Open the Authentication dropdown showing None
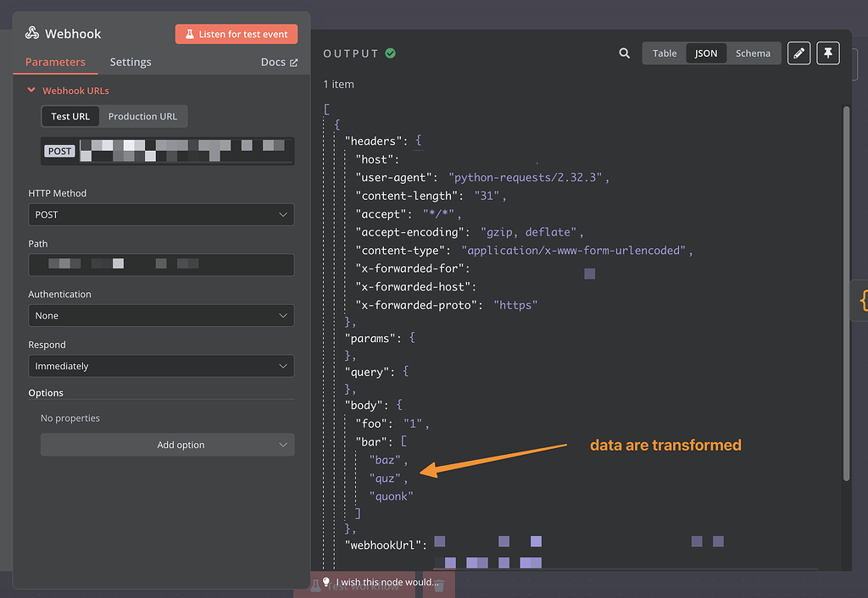The width and height of the screenshot is (868, 598). (161, 316)
